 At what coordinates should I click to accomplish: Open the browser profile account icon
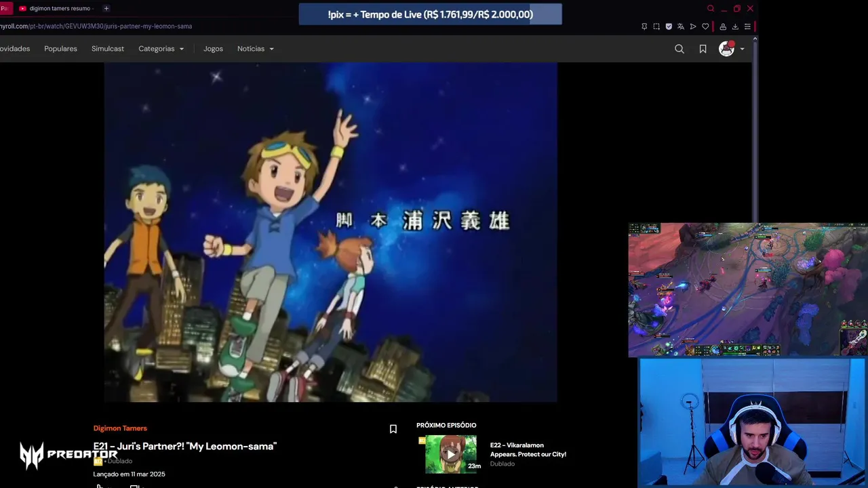pyautogui.click(x=723, y=26)
